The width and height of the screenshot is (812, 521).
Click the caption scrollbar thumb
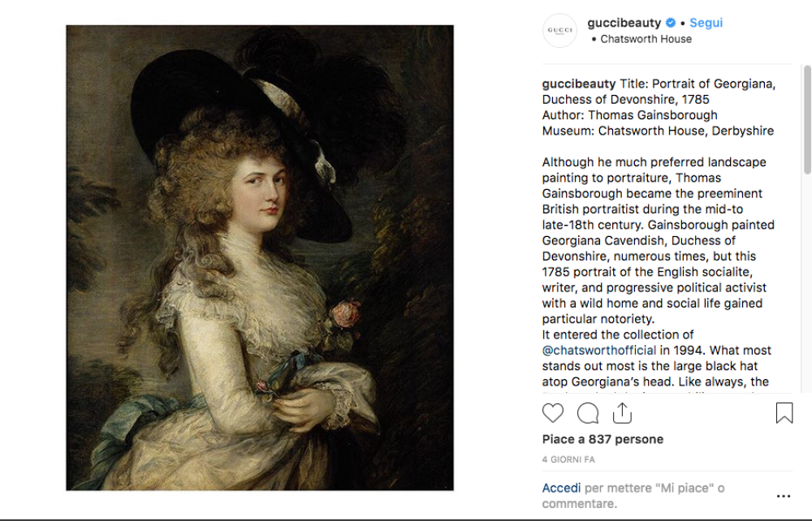click(806, 120)
